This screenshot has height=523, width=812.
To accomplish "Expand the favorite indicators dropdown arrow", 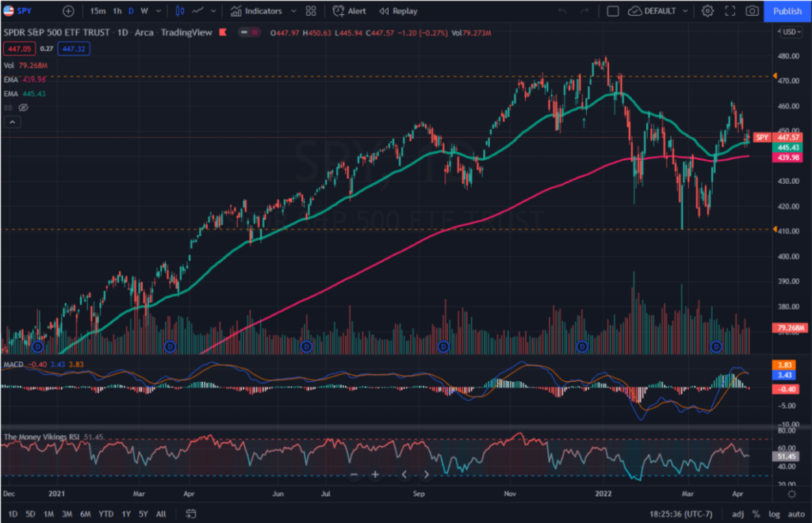I will 293,11.
